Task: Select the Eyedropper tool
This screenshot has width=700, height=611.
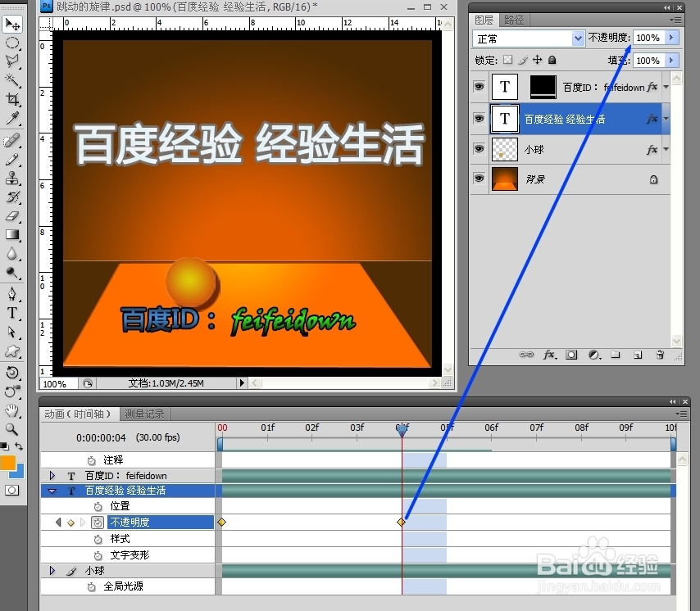Action: (x=12, y=118)
